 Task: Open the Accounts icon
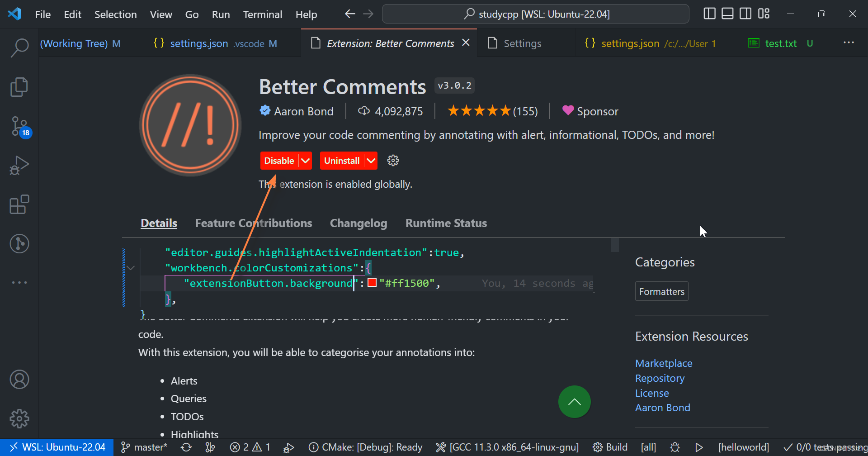19,380
